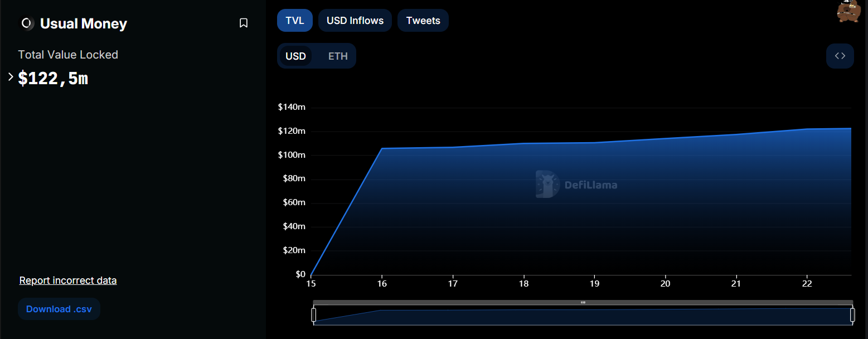868x339 pixels.
Task: Expand the Total Value Locked breakdown
Action: (9, 78)
